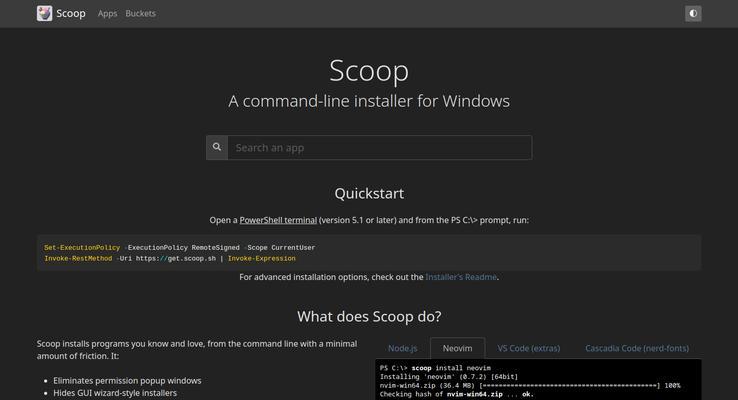Viewport: 738px width, 400px height.
Task: Follow the PowerShell terminal link
Action: [x=278, y=220]
